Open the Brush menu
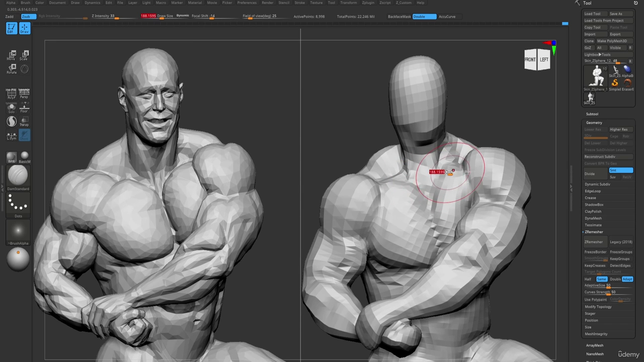644x362 pixels. click(x=25, y=3)
